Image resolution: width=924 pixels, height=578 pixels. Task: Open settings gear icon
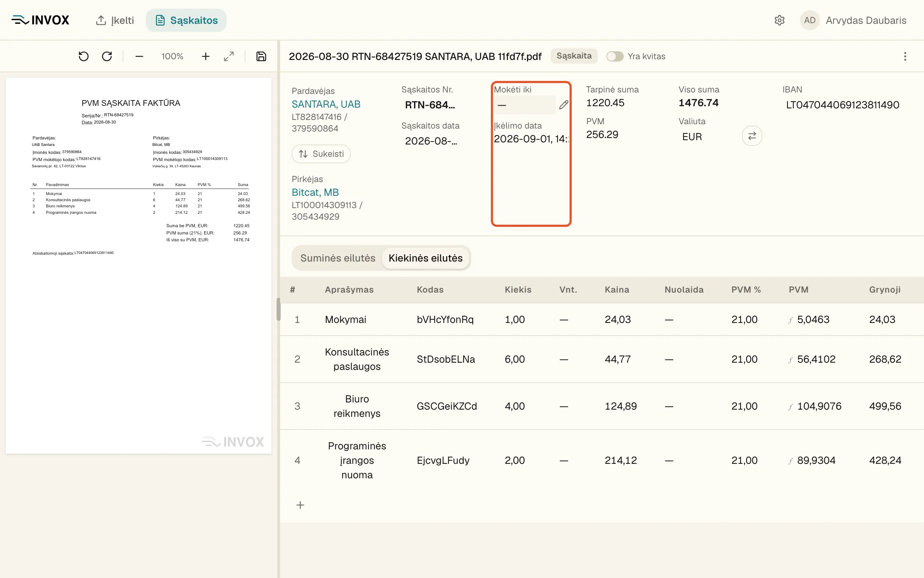pyautogui.click(x=779, y=20)
